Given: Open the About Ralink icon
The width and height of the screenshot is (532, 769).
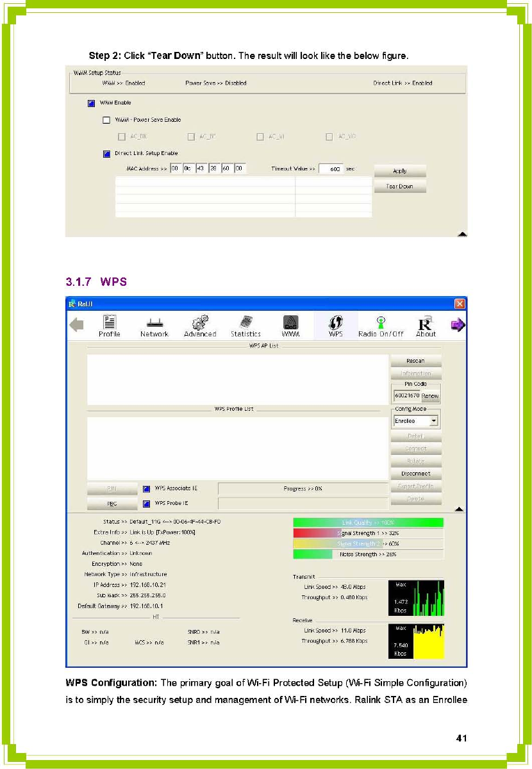Looking at the screenshot, I should (426, 326).
